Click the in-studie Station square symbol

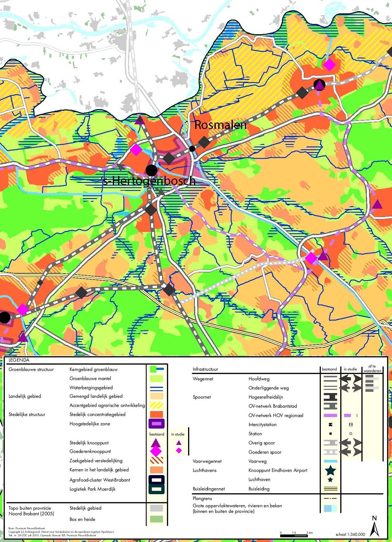click(351, 433)
